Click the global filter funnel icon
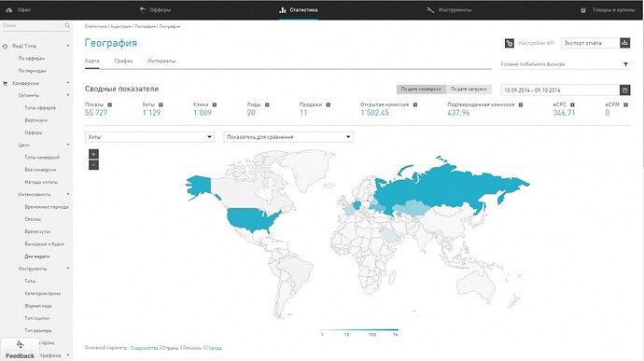Image resolution: width=644 pixels, height=361 pixels. [x=625, y=64]
